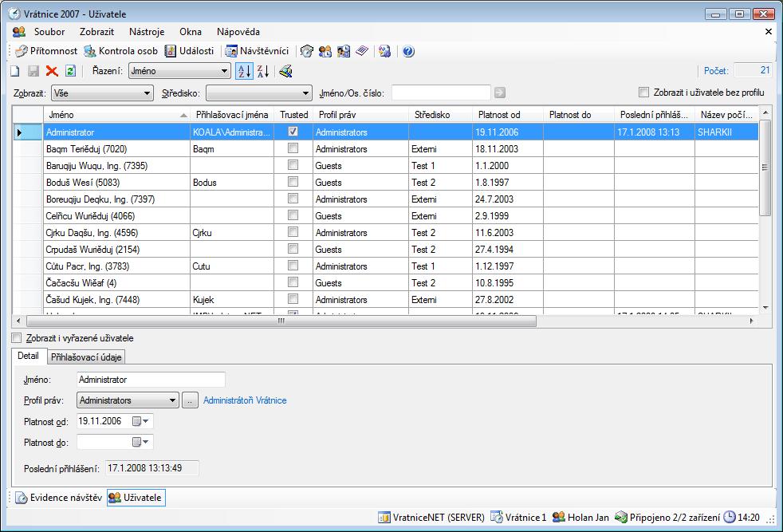This screenshot has width=783, height=532.
Task: Click the computer-and-user toolbar icon
Action: tap(344, 51)
